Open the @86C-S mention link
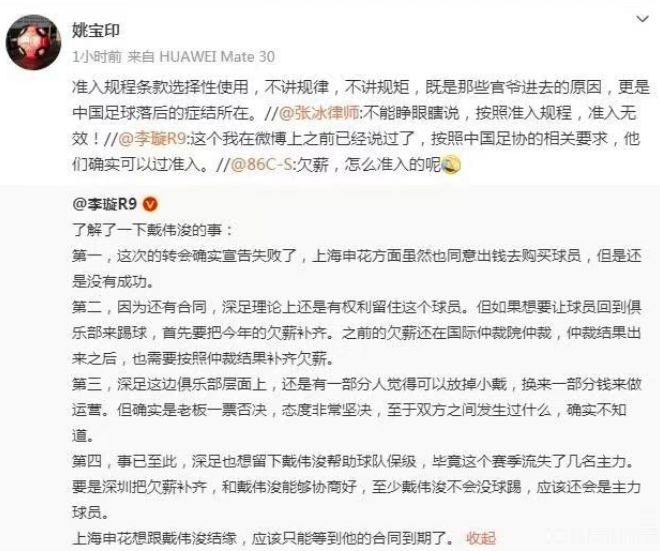The image size is (660, 551). [261, 164]
